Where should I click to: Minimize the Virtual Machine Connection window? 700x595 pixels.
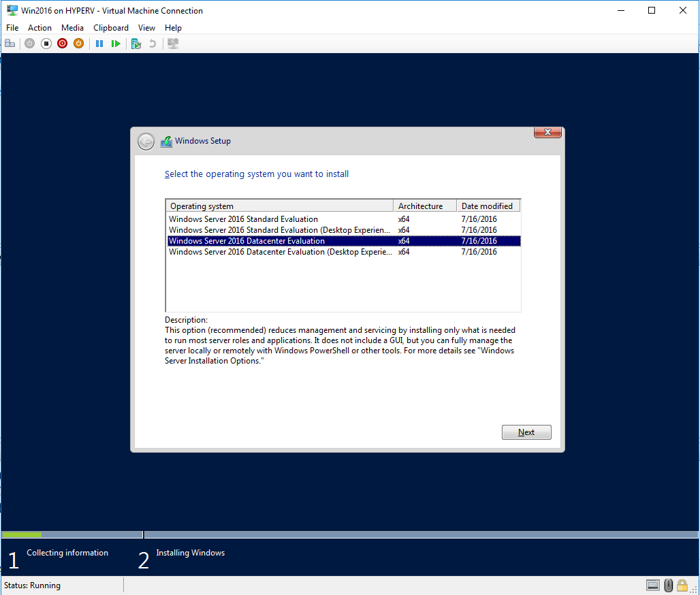[x=620, y=10]
